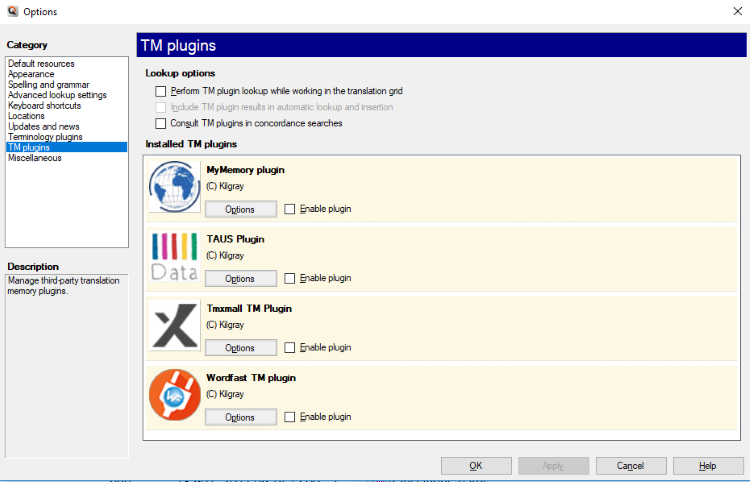The image size is (750, 482).
Task: Click the TAUS Plugin title text
Action: pos(235,239)
